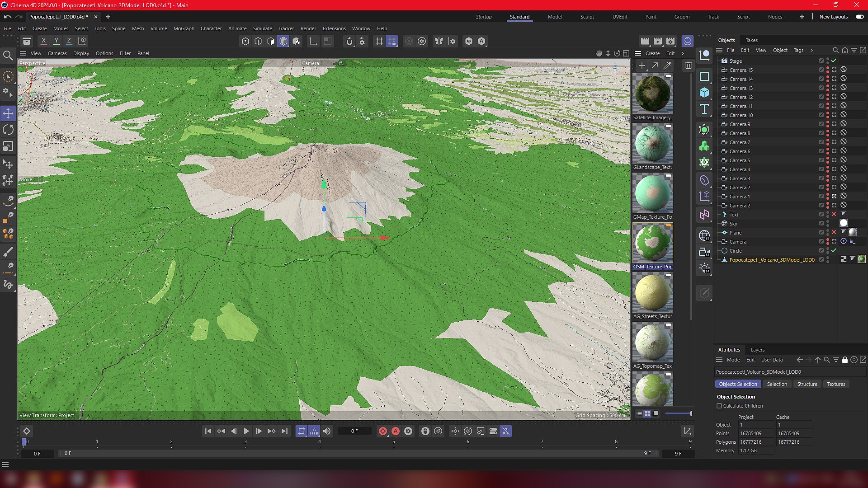Open status bar hamburger menu
The width and height of the screenshot is (868, 488).
[5, 465]
